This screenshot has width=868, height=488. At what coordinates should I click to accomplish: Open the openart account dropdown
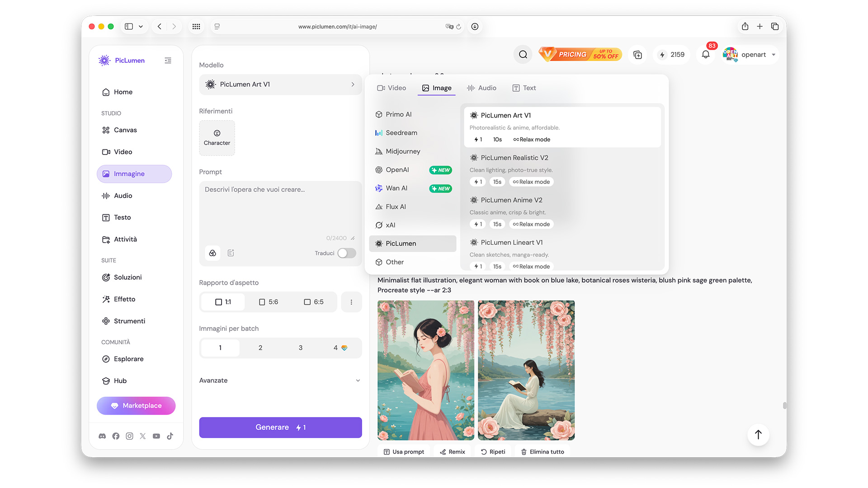click(x=750, y=55)
